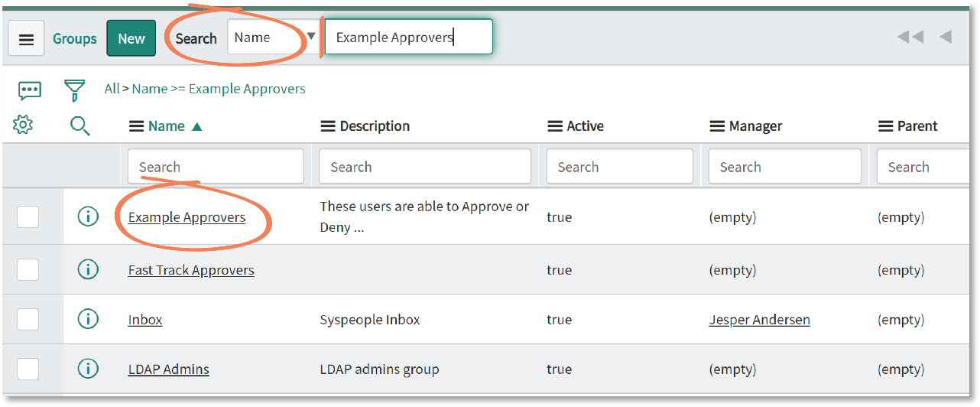The image size is (980, 407).
Task: Go to first page double arrow
Action: tap(910, 37)
